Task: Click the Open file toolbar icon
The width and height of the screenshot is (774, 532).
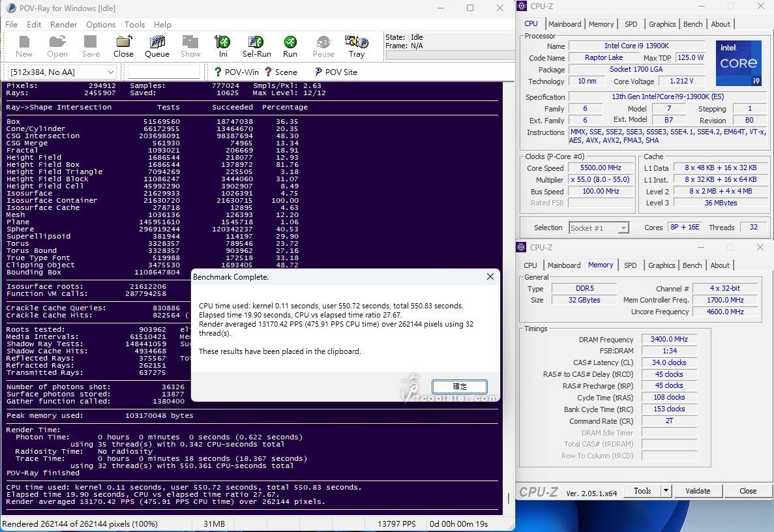Action: pos(57,46)
